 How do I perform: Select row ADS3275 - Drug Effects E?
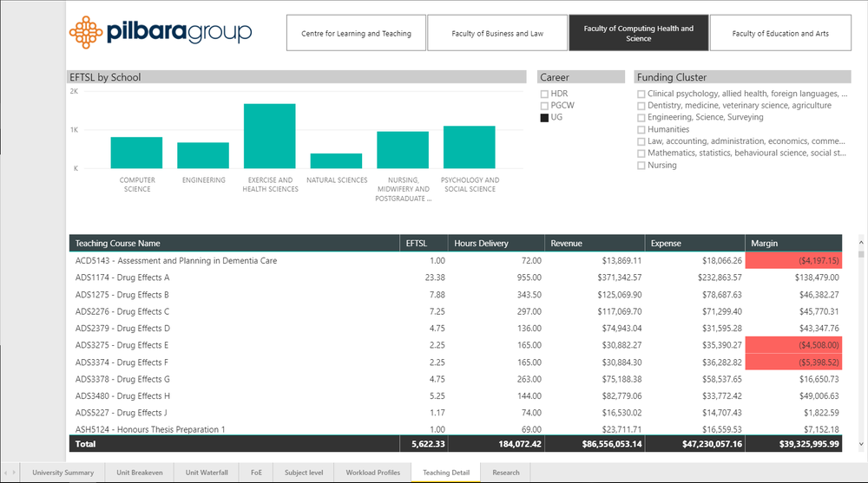click(456, 344)
